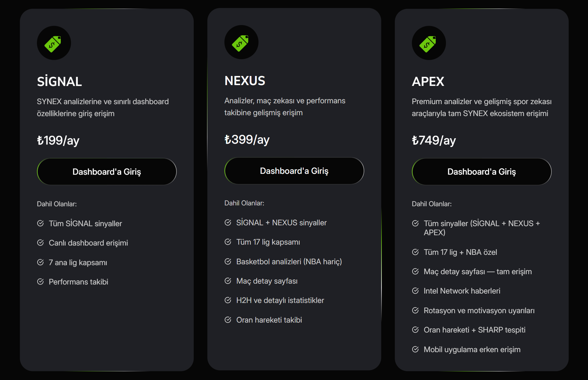Click the checkmark icon beside Intel Network haberleri
This screenshot has width=588, height=380.
point(415,291)
